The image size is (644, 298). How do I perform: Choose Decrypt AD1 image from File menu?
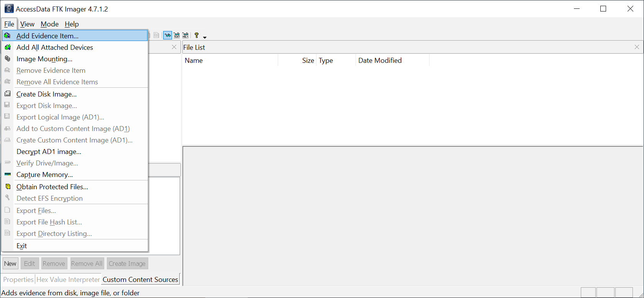pos(49,152)
